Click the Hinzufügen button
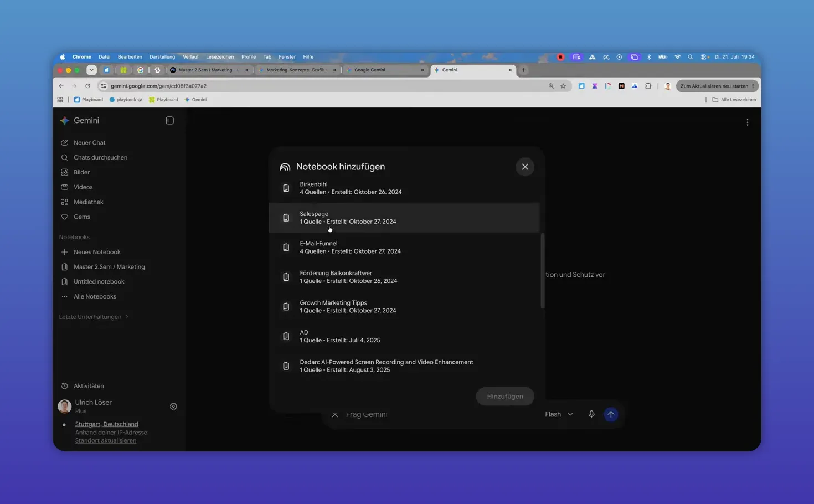This screenshot has height=504, width=814. [x=505, y=397]
